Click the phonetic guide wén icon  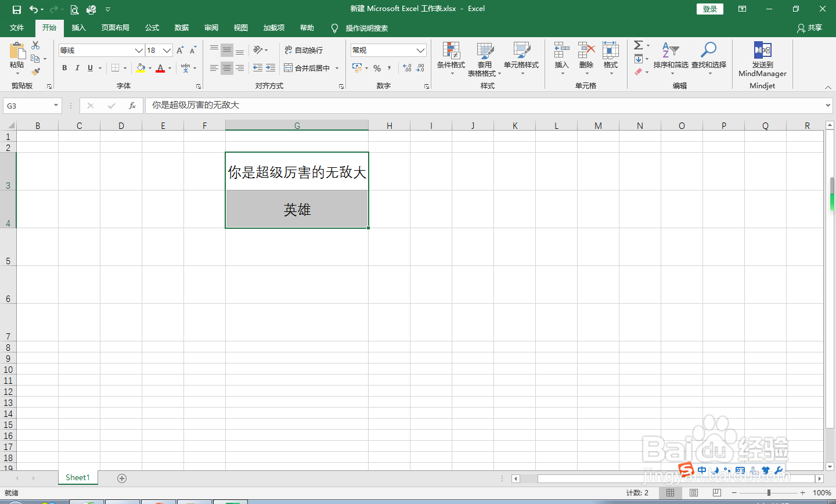pyautogui.click(x=185, y=68)
